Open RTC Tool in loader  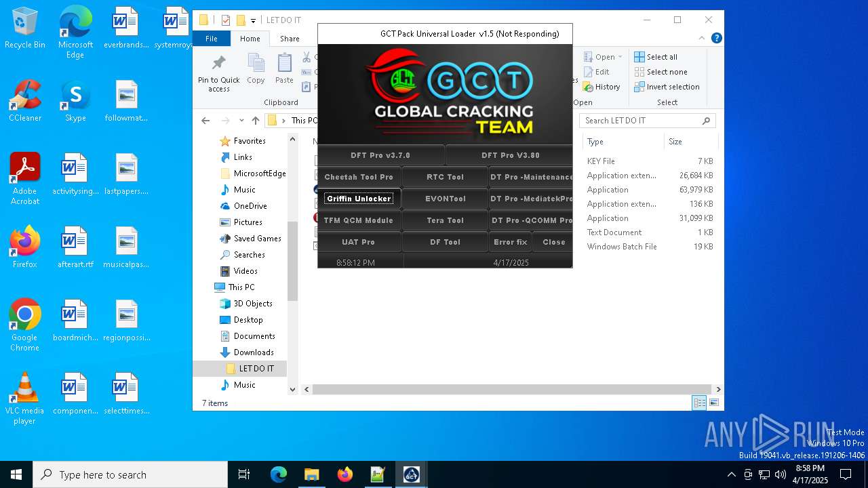pyautogui.click(x=445, y=177)
